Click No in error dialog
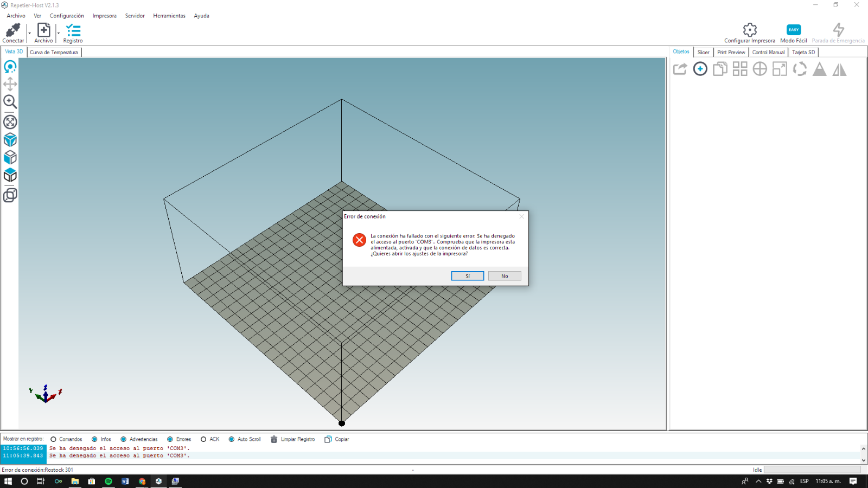The image size is (868, 488). [x=505, y=276]
